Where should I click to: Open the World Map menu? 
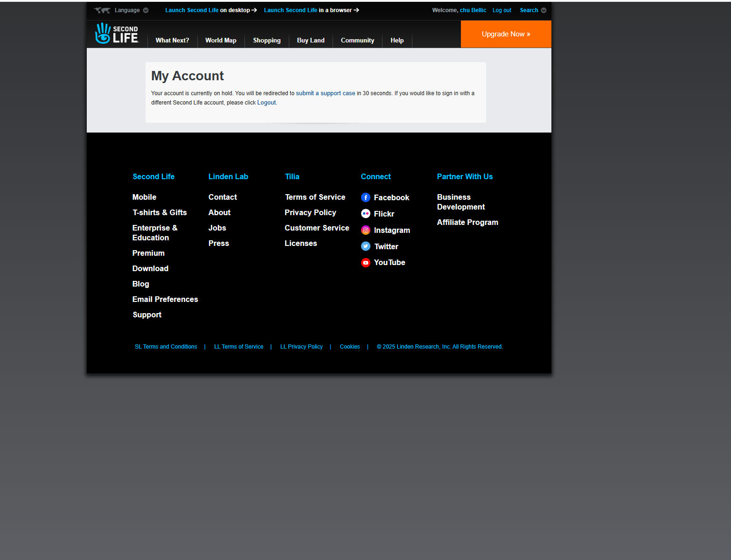[221, 41]
